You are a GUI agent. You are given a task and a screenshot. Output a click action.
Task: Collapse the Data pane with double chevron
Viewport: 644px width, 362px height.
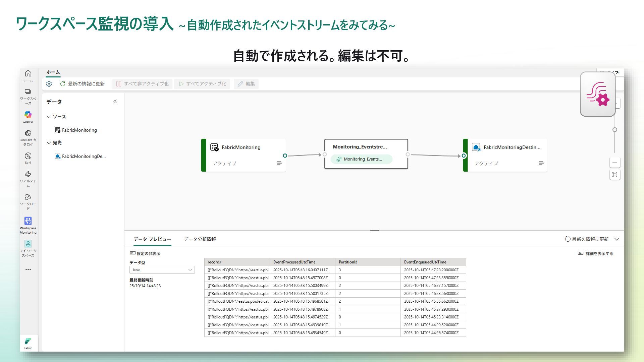(x=115, y=101)
